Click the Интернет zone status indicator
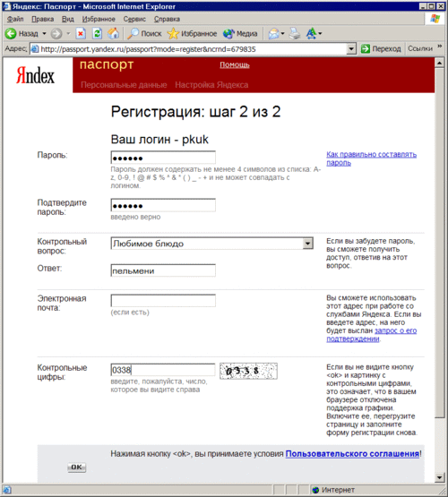Viewport: 448px width, 497px height. pos(333,490)
